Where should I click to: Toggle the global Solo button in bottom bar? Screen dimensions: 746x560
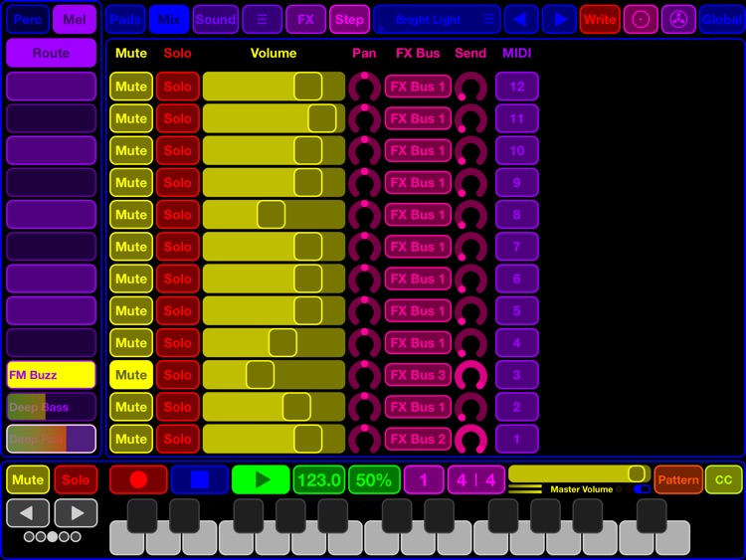tap(76, 479)
